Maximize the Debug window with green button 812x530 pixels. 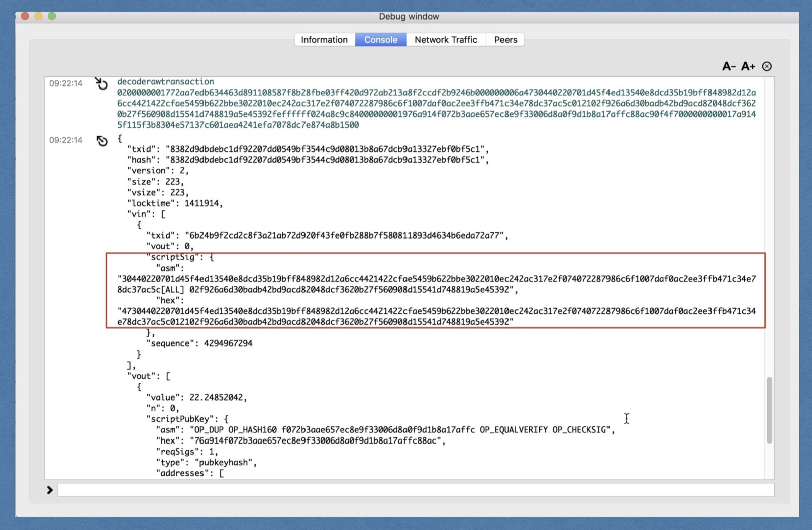pos(52,16)
